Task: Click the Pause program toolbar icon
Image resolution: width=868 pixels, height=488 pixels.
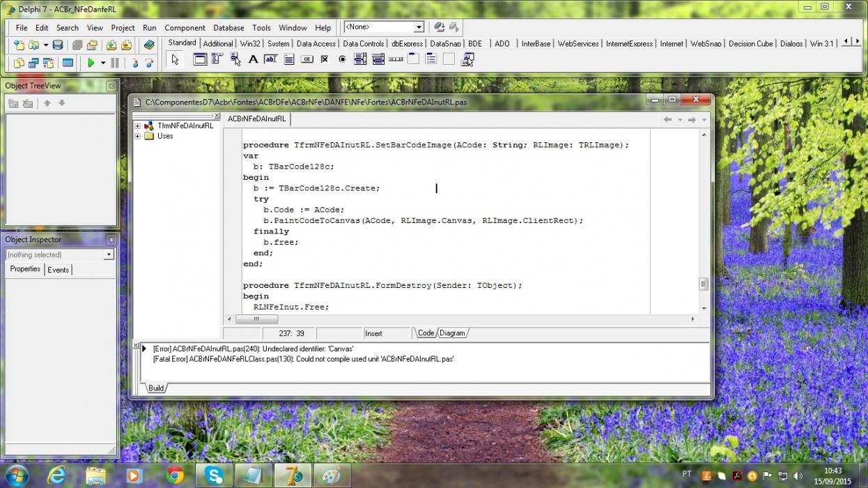Action: click(115, 63)
